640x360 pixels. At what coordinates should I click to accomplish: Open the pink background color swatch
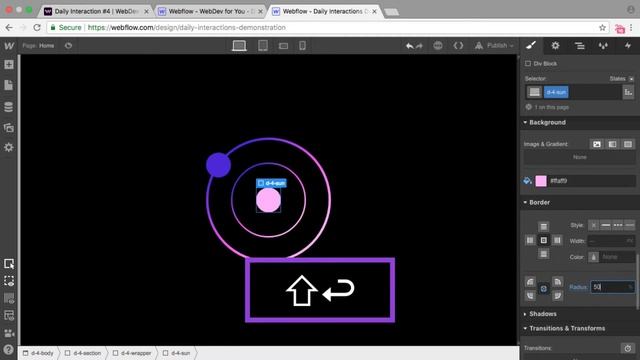[541, 181]
